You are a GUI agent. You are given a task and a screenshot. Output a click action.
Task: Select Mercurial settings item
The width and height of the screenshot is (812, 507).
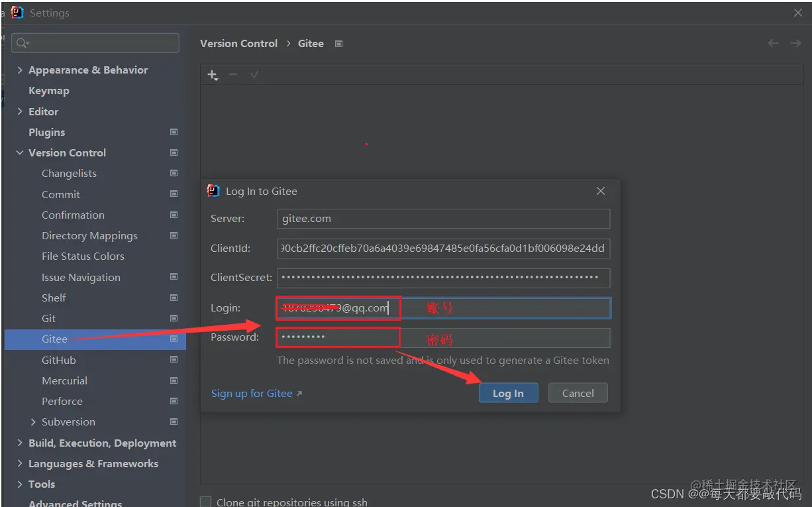point(64,380)
